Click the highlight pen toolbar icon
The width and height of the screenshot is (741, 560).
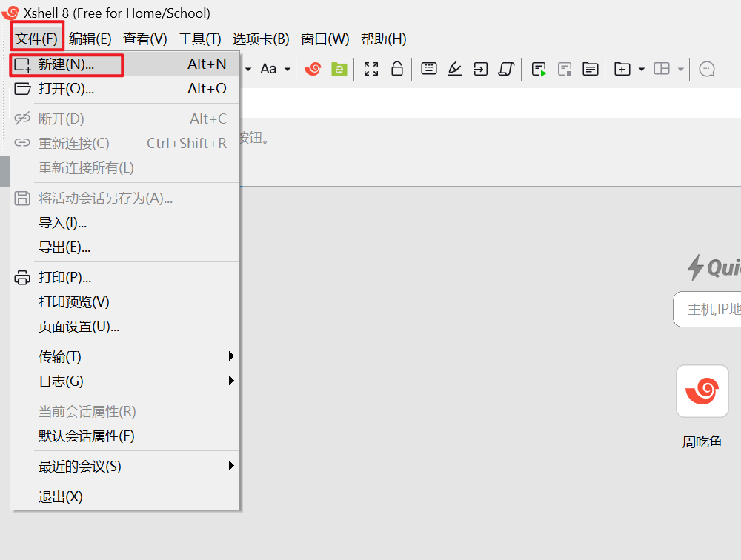(455, 69)
